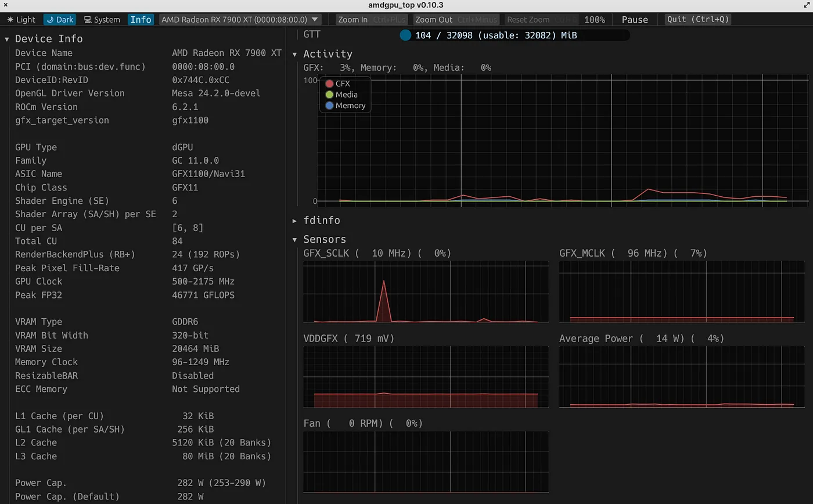Pause the monitoring updates
Screen dimensions: 813x504
tap(635, 19)
